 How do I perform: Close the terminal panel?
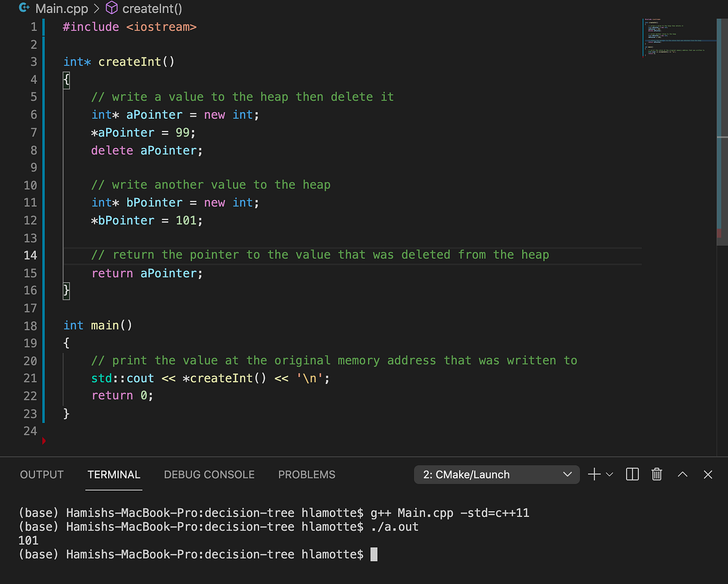tap(708, 474)
